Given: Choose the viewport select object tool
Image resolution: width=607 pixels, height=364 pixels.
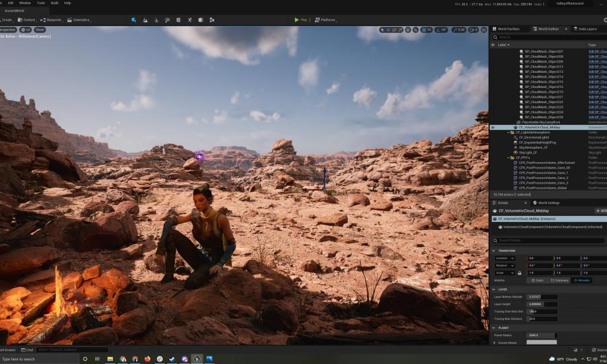Looking at the screenshot, I should 382,30.
